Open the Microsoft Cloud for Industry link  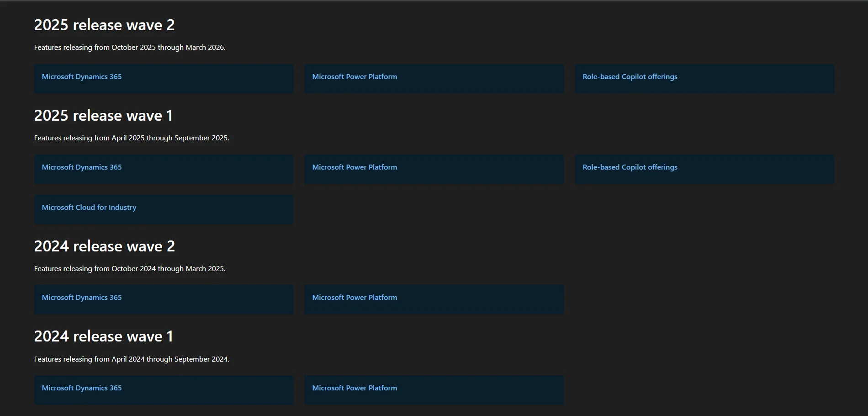click(89, 208)
